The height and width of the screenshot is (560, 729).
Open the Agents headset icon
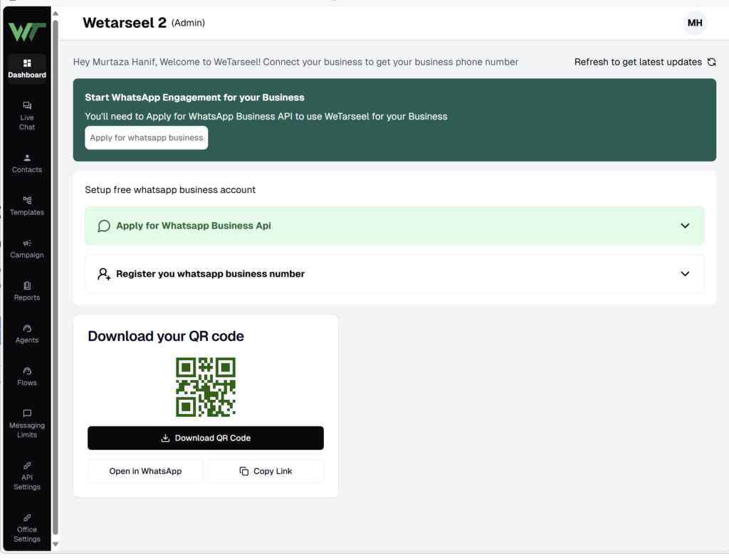27,328
